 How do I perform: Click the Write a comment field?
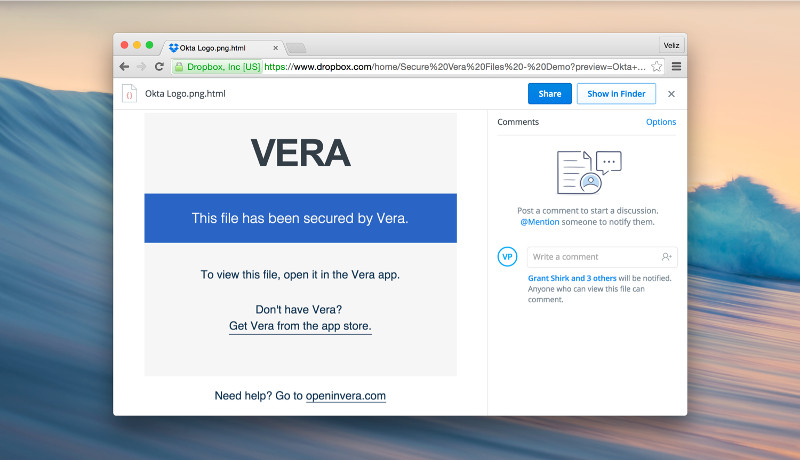(x=602, y=257)
